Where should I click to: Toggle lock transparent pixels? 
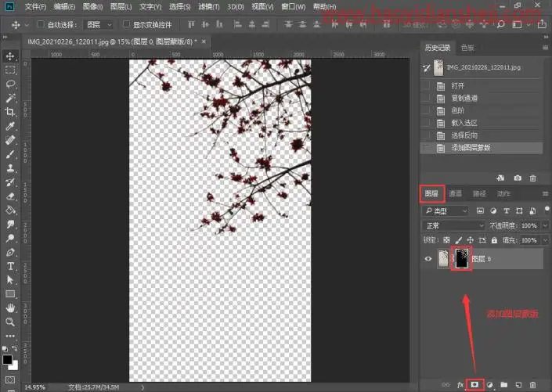446,240
